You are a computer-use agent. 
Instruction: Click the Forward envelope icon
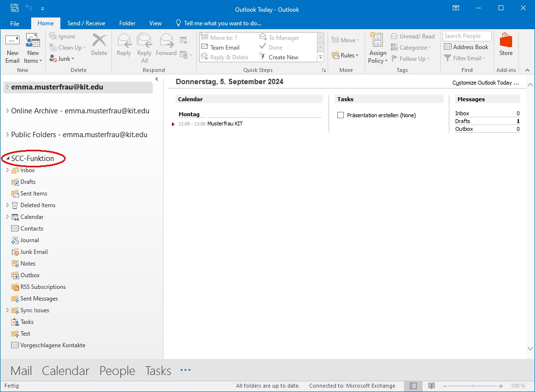(166, 40)
